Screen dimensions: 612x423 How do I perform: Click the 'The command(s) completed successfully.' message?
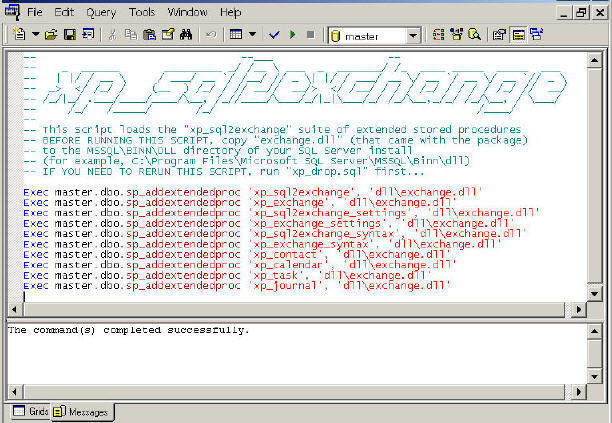pos(128,330)
